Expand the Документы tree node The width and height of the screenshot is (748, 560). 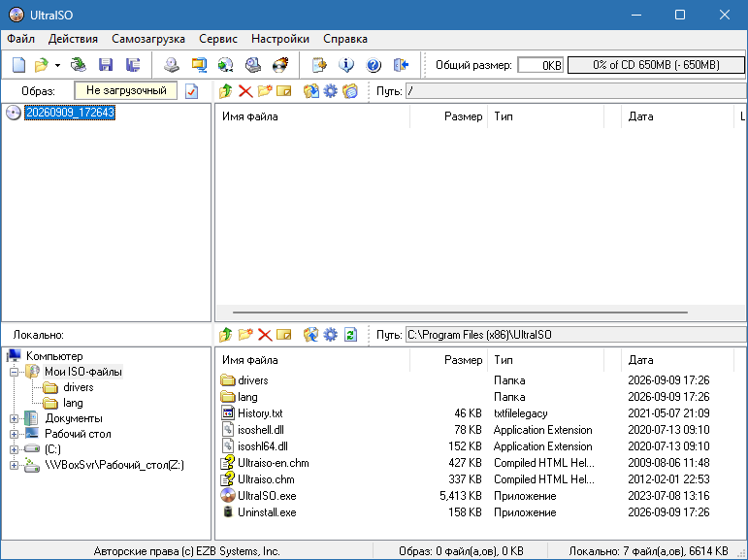pos(15,418)
